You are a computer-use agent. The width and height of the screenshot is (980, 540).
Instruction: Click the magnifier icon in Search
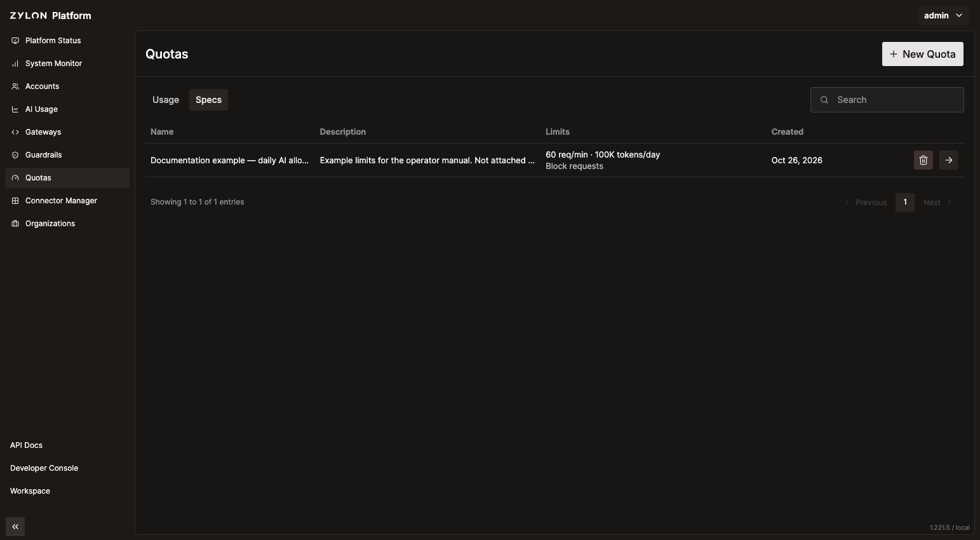point(824,100)
